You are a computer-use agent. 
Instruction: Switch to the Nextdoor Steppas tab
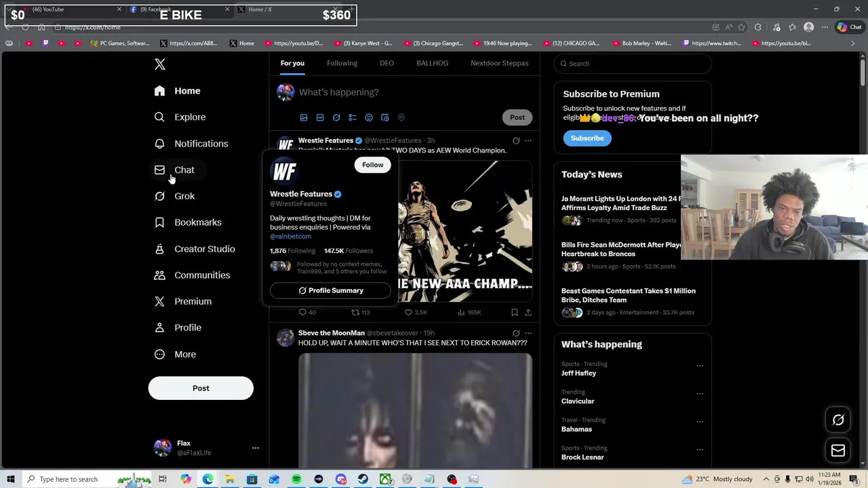499,63
